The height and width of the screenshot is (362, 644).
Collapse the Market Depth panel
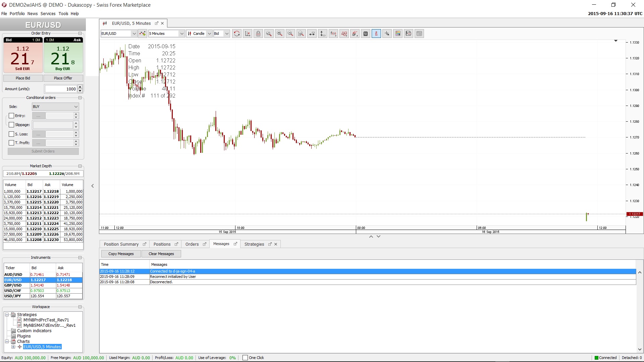click(x=80, y=166)
